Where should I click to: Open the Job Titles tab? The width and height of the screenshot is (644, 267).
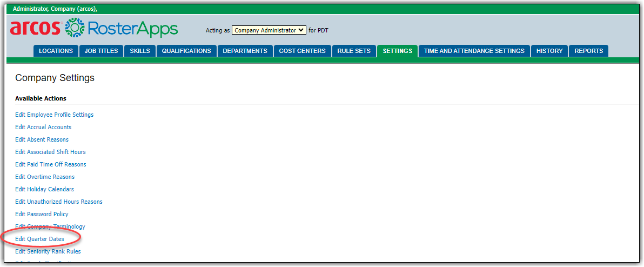click(x=101, y=51)
